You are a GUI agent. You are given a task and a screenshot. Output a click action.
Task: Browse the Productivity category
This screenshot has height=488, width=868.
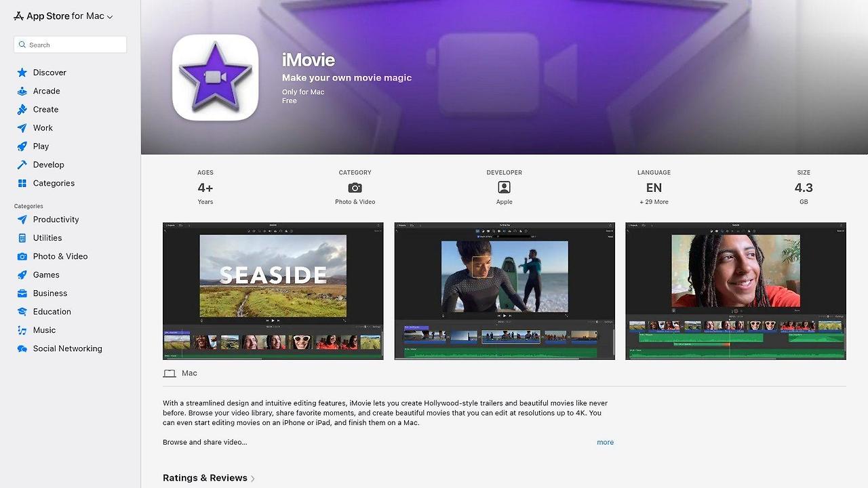(56, 220)
